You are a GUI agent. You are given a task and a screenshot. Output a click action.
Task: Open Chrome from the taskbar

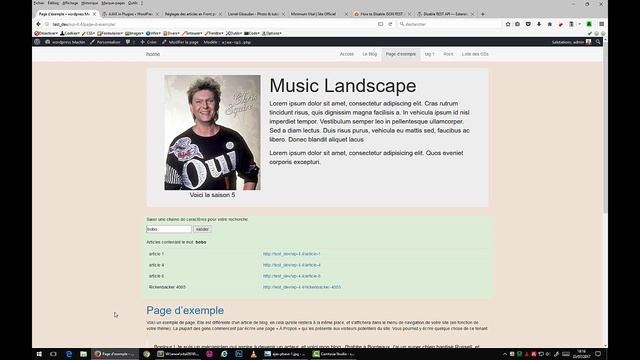(x=147, y=354)
